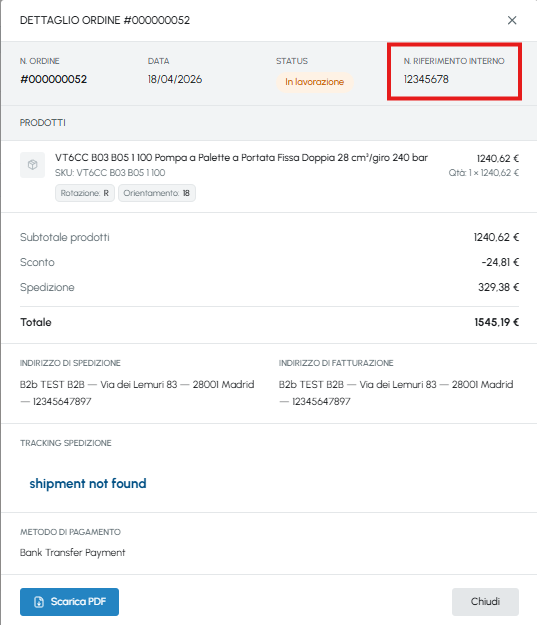Click the Indirizzo di spedizione address text

point(137,393)
